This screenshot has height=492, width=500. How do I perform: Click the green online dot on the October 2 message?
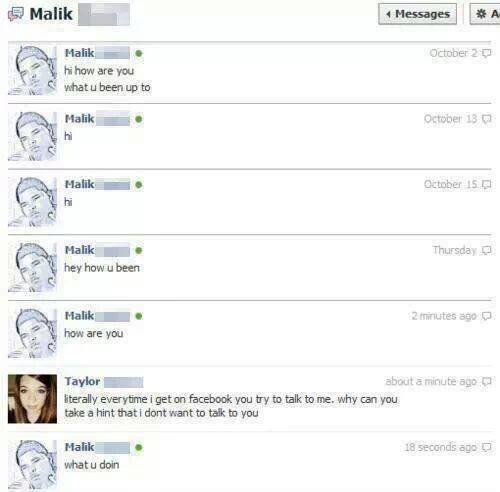click(x=139, y=53)
